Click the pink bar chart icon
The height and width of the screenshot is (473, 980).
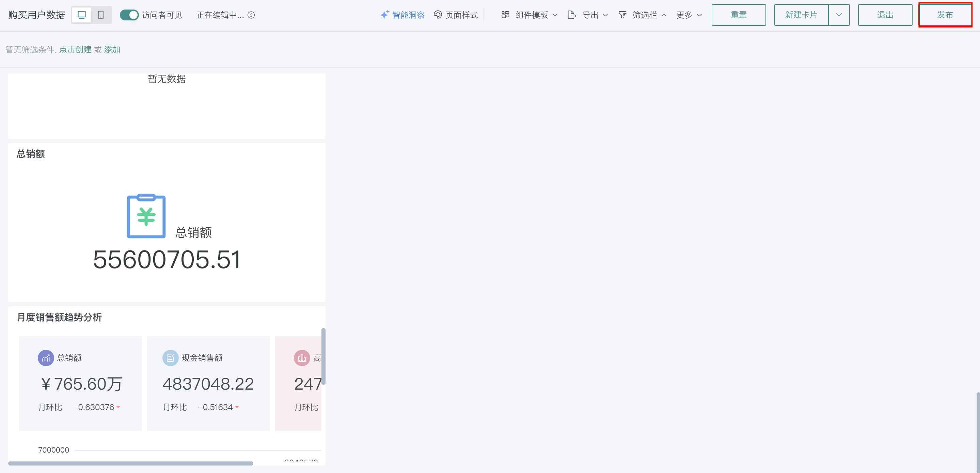point(302,358)
